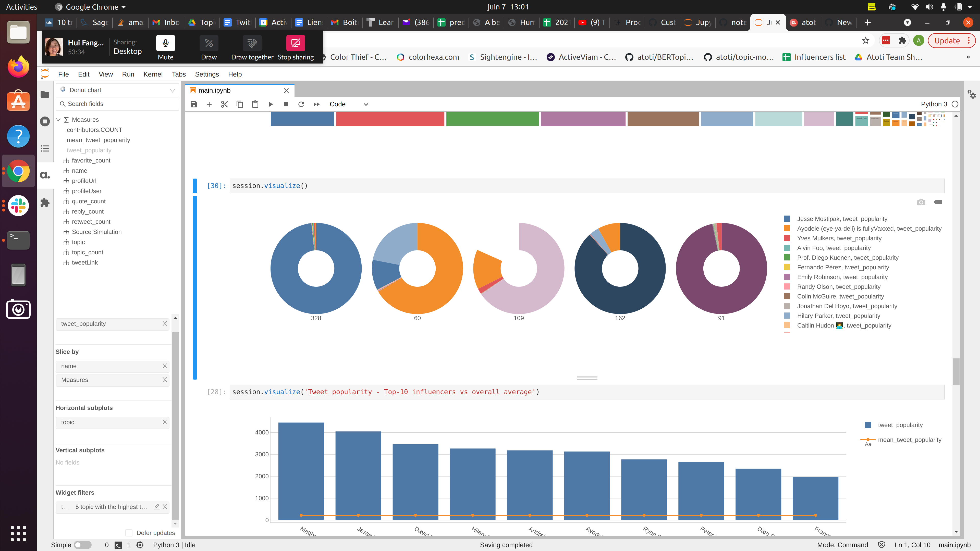Restart the kernel via the refresh icon

pyautogui.click(x=301, y=104)
